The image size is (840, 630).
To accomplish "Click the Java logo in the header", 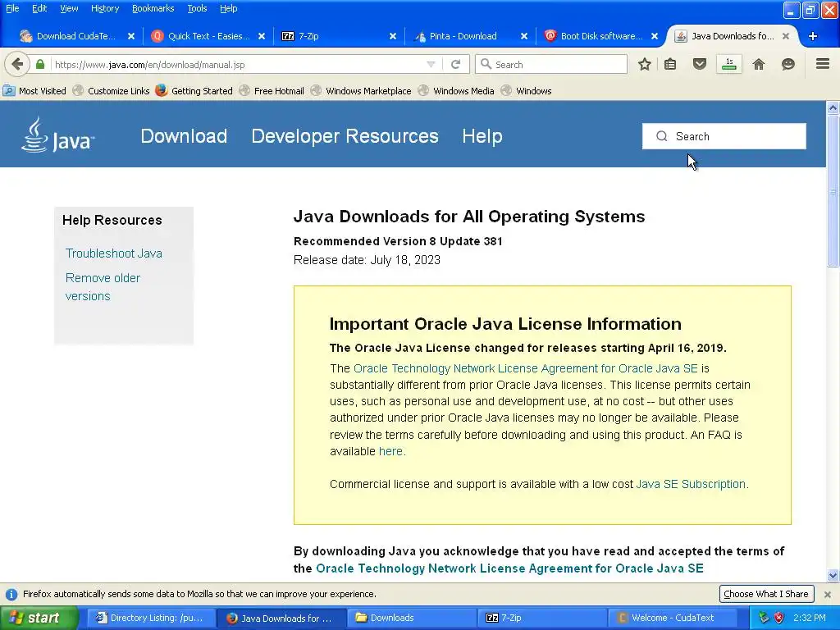I will coord(58,135).
